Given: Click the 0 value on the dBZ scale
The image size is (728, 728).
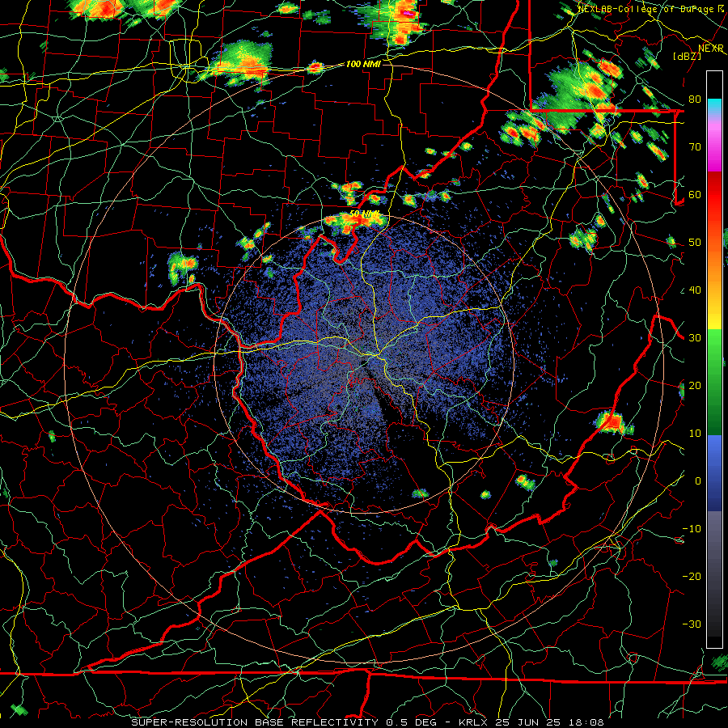Looking at the screenshot, I should (x=698, y=481).
